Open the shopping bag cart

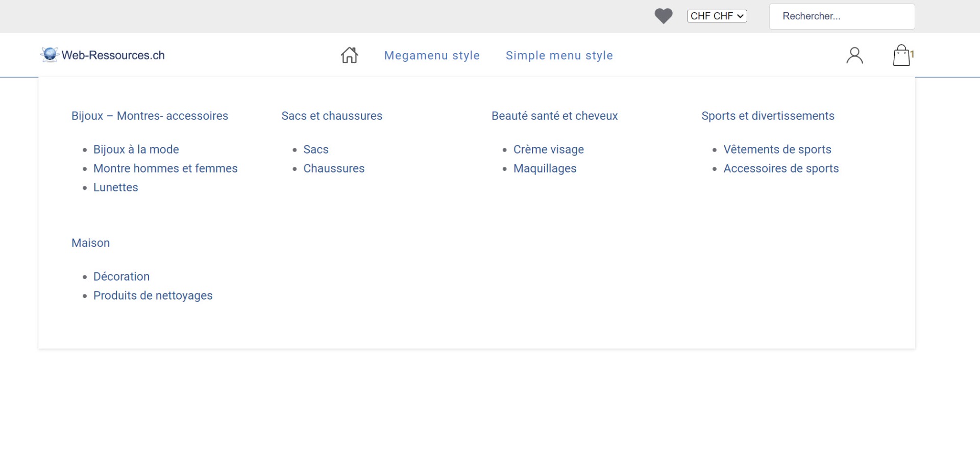(x=901, y=56)
